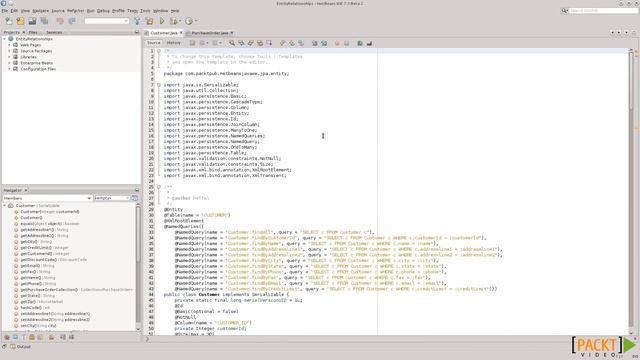Open the Tools menu

tap(145, 11)
